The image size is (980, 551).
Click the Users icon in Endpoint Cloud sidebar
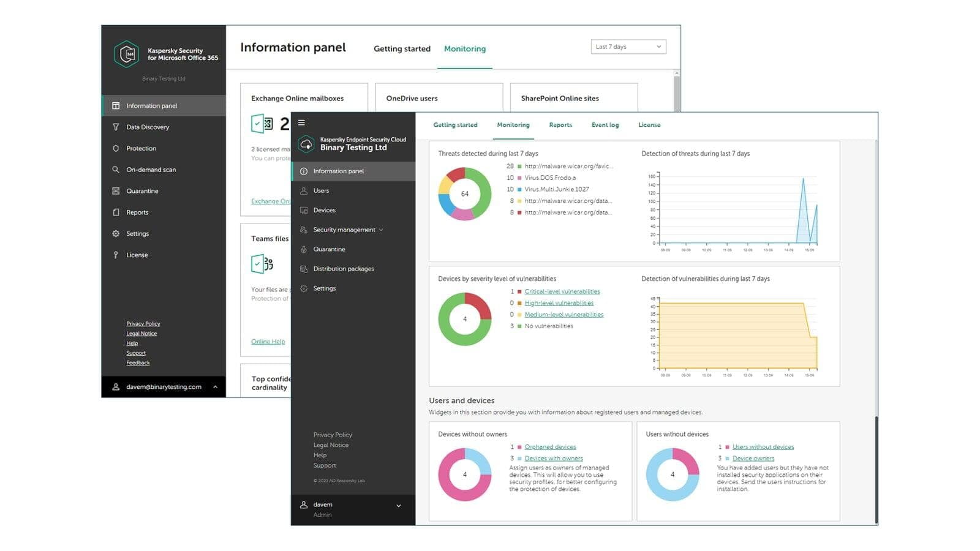click(x=304, y=191)
